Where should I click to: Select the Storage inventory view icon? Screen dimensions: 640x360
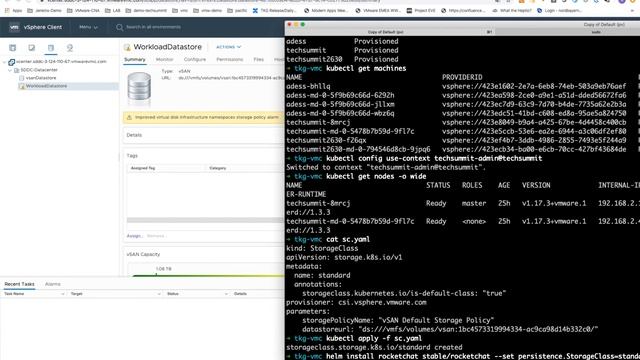(x=51, y=48)
